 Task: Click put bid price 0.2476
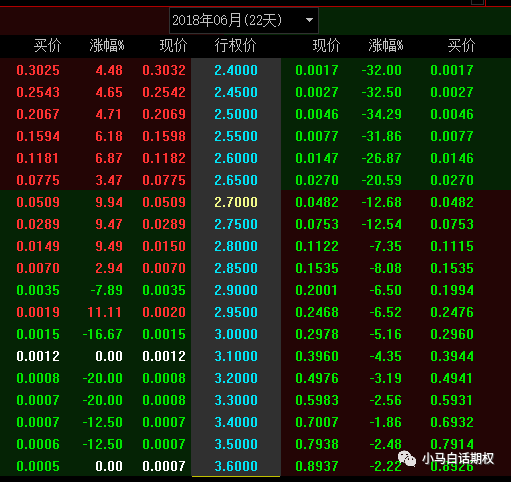click(x=452, y=312)
